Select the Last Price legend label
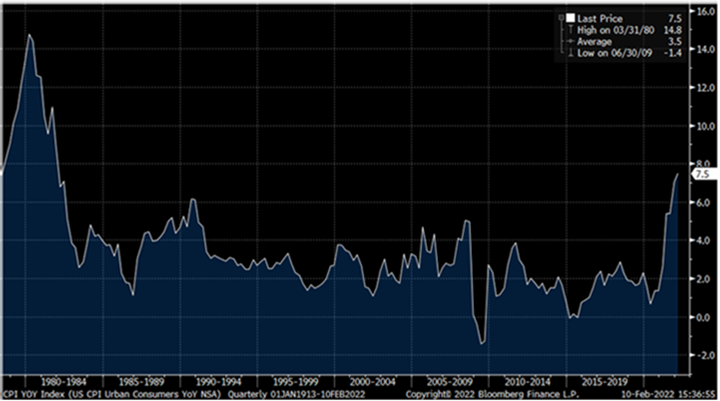Viewport: 720px width, 401px height. 600,17
